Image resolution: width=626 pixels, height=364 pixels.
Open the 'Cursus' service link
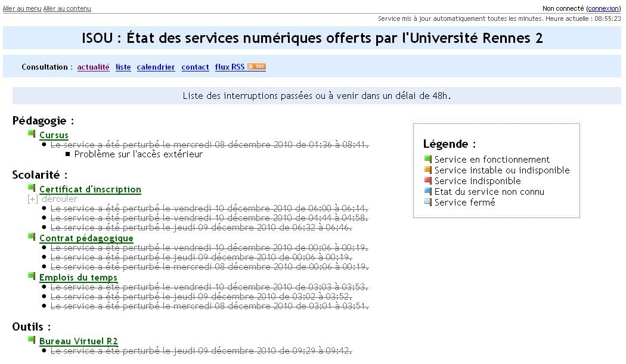pos(54,135)
